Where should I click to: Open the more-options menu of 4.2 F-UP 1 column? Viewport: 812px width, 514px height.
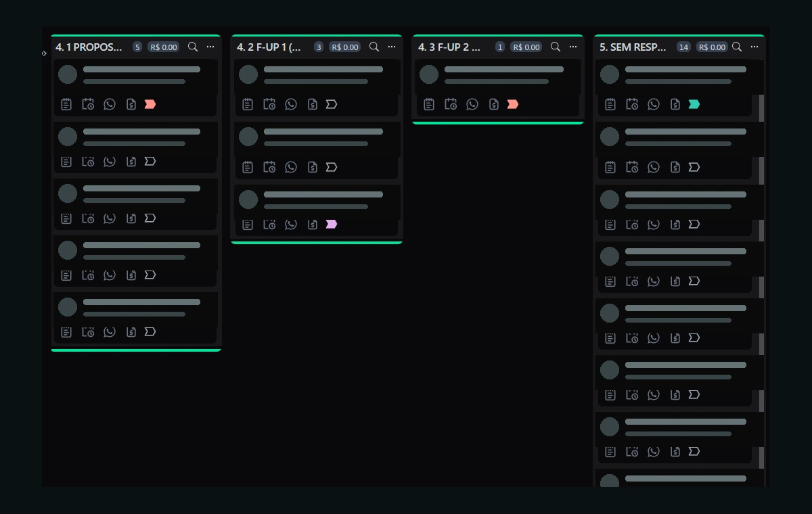click(392, 47)
